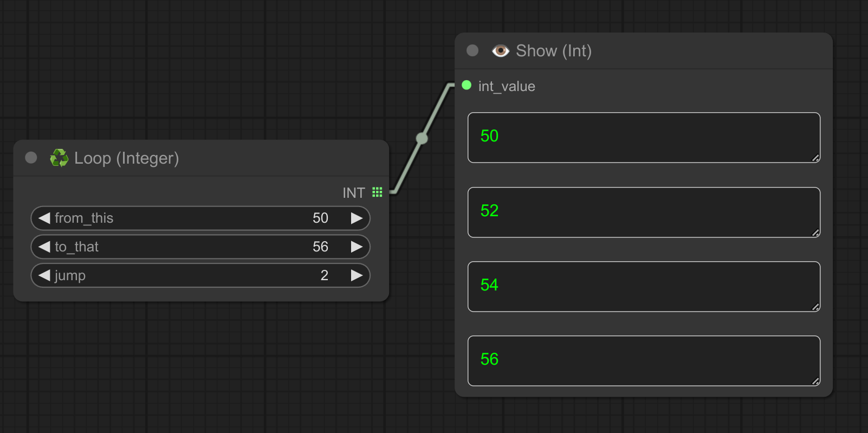Click the eye icon on Show node
Screen dimensions: 868x433
(x=500, y=51)
